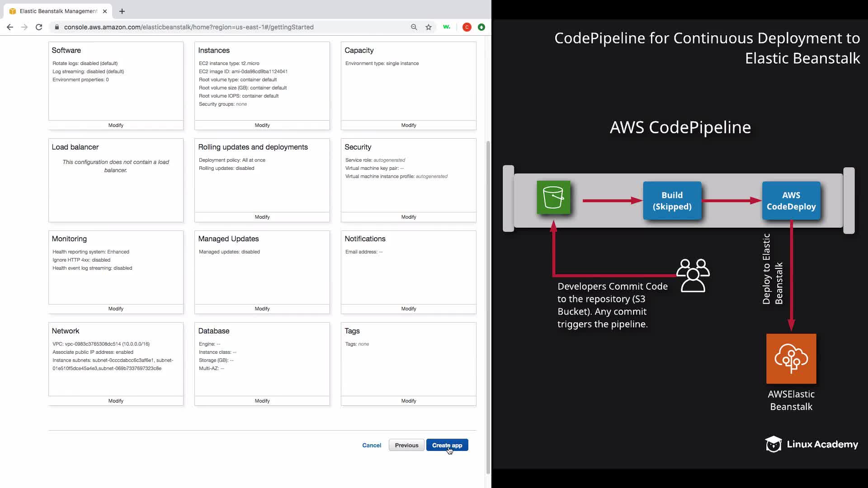
Task: Open a new browser tab with plus
Action: click(x=122, y=11)
